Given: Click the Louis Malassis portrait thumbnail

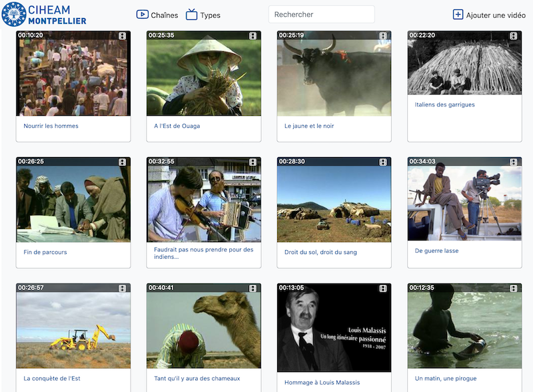Looking at the screenshot, I should [334, 328].
